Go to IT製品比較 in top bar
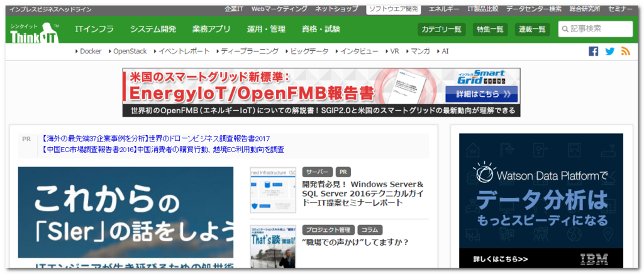 483,9
